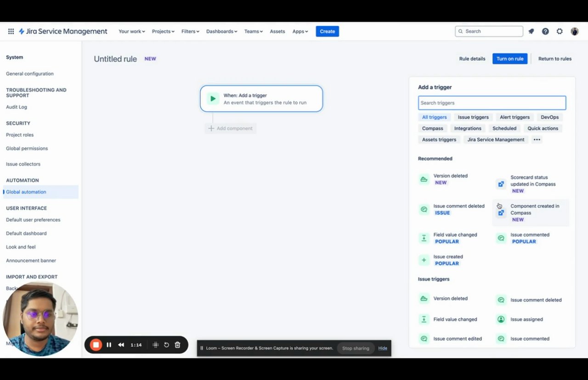Image resolution: width=588 pixels, height=380 pixels.
Task: Open the settings gear icon
Action: 560,31
